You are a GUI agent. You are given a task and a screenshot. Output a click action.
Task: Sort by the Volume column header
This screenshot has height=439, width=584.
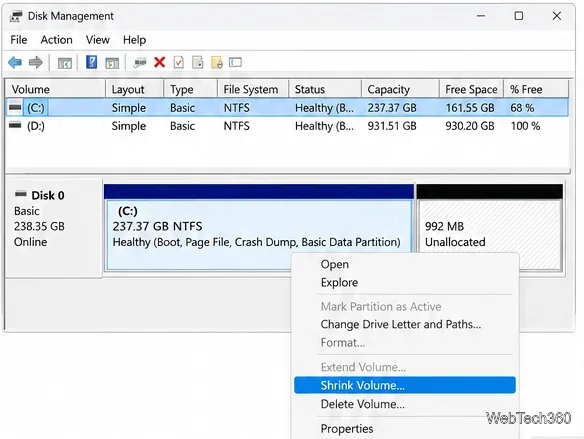[56, 89]
